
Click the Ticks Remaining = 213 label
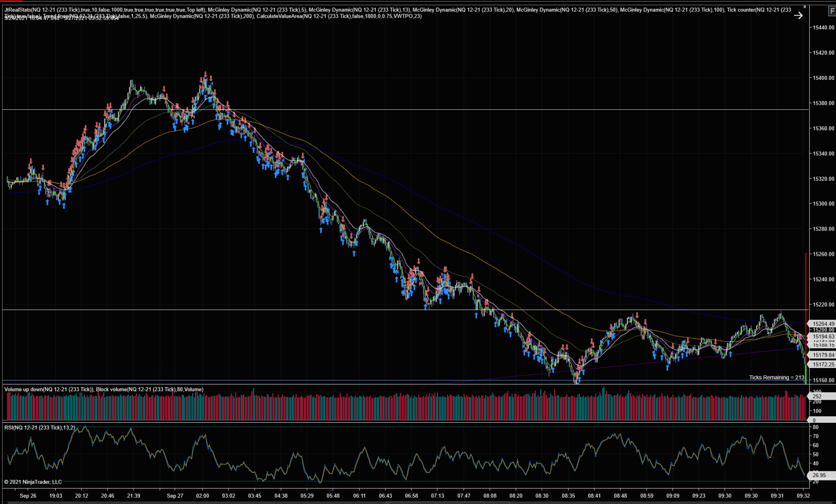(x=776, y=377)
